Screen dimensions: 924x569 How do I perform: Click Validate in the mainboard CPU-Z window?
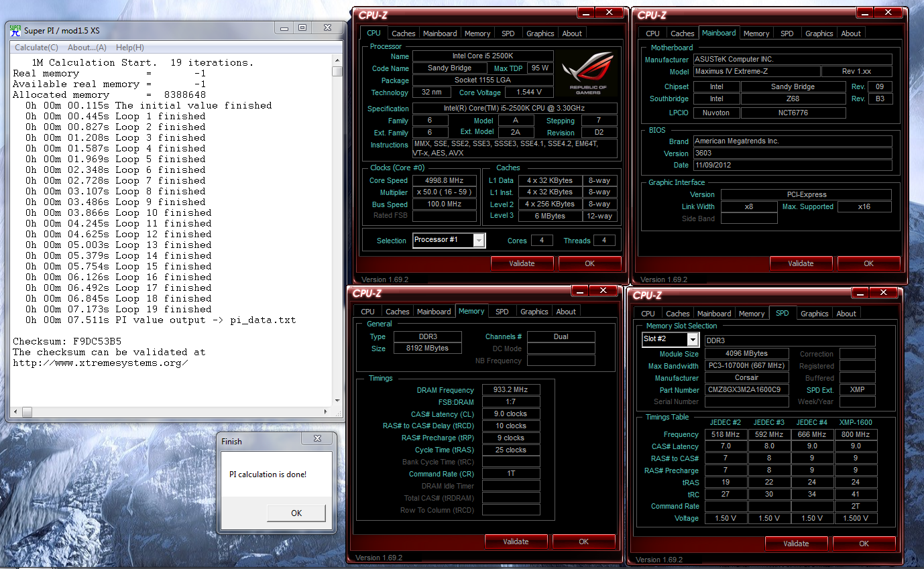point(801,263)
